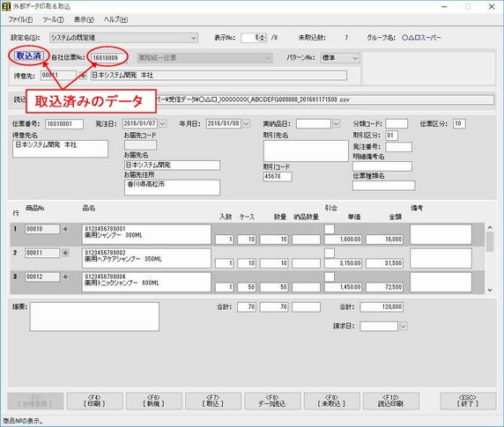Open the 発注日 date picker arrow
Image resolution: width=504 pixels, height=427 pixels.
[x=163, y=123]
